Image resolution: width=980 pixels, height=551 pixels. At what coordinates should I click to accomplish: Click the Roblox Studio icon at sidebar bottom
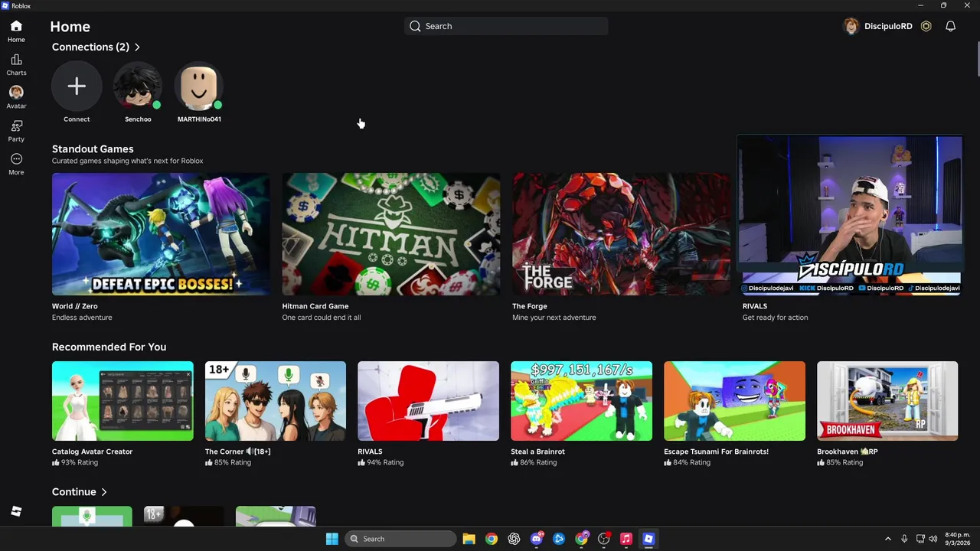(16, 511)
